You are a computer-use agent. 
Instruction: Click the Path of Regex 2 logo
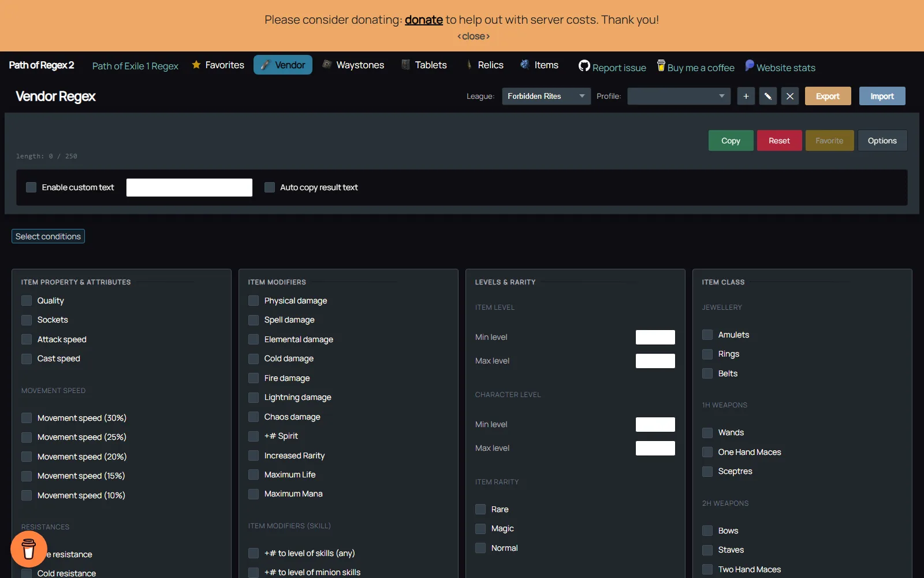42,65
